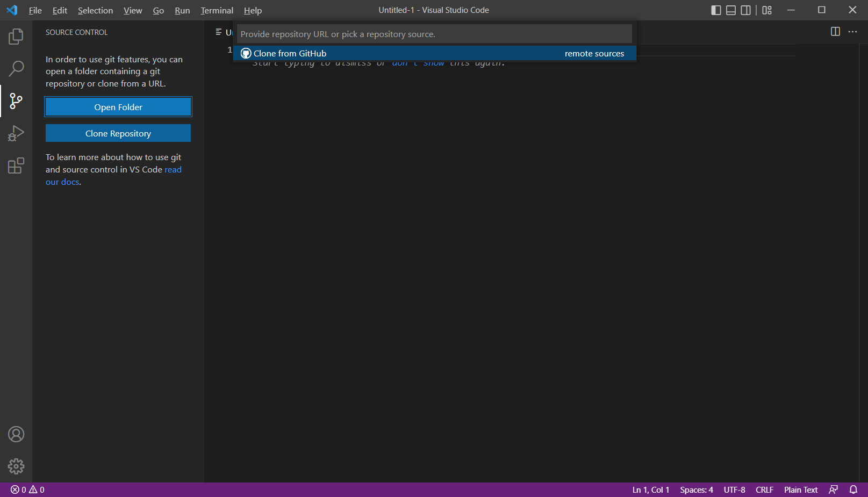
Task: Open the Extensions view
Action: pyautogui.click(x=16, y=165)
